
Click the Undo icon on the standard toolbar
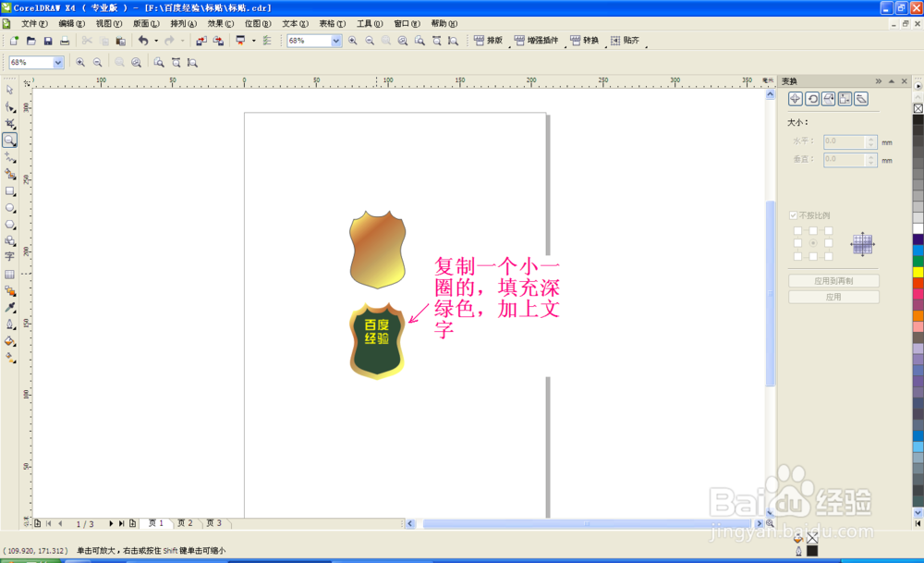145,41
